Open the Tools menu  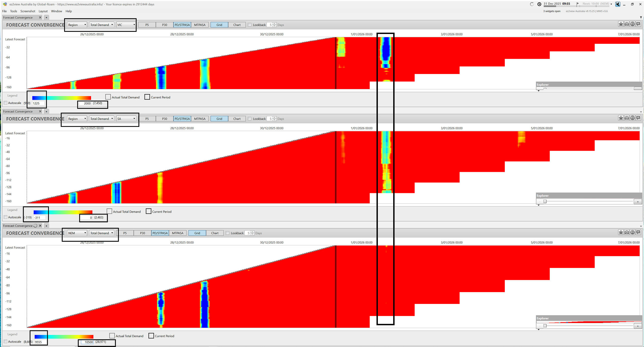click(x=14, y=11)
